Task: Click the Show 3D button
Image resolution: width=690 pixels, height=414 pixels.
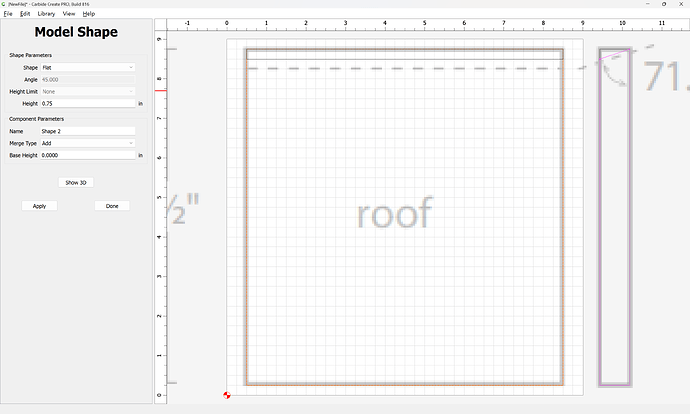Action: (x=76, y=183)
